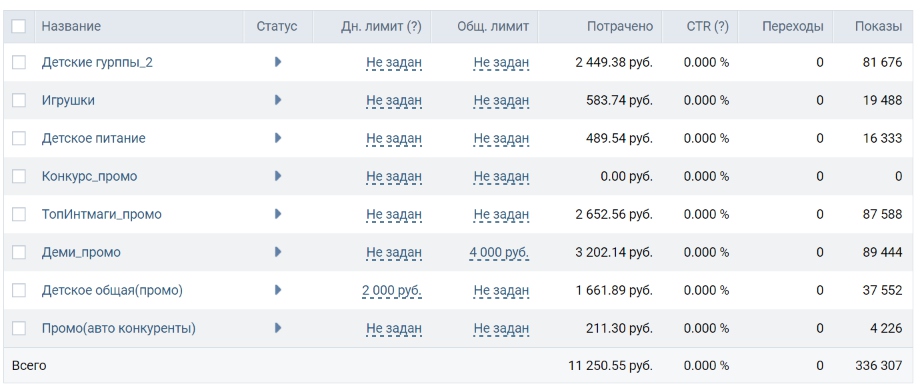Click the 1 661.89 руб. spent value
This screenshot has height=390, width=920.
pyautogui.click(x=614, y=290)
